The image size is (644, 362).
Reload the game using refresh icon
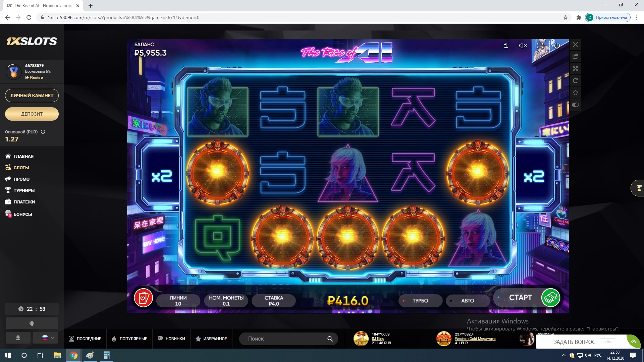point(575,81)
